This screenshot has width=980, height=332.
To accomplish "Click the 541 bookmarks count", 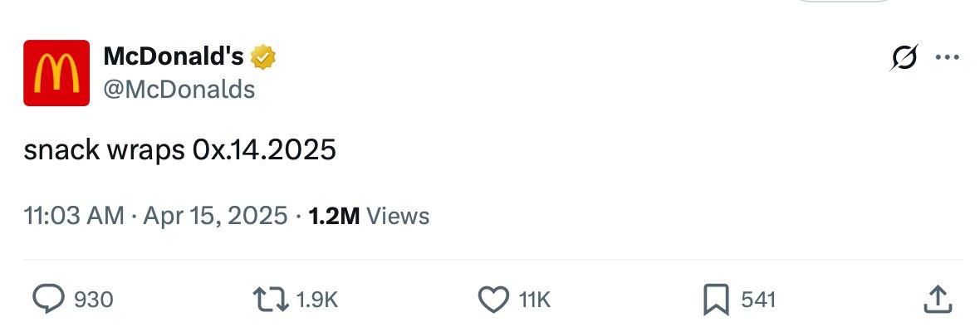I will 758,300.
